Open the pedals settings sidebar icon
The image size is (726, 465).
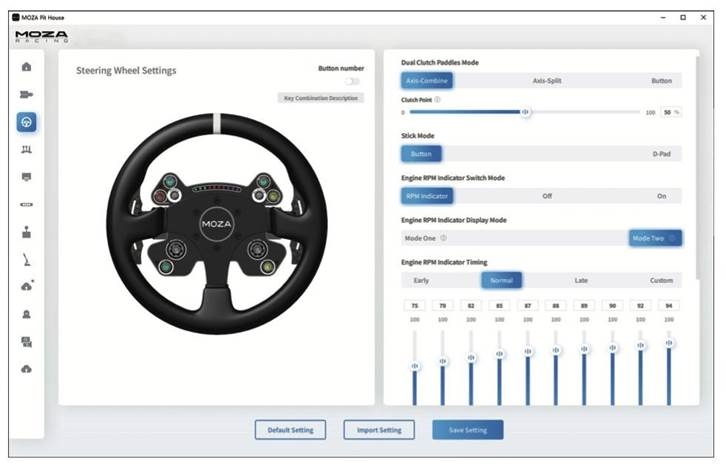pos(26,150)
